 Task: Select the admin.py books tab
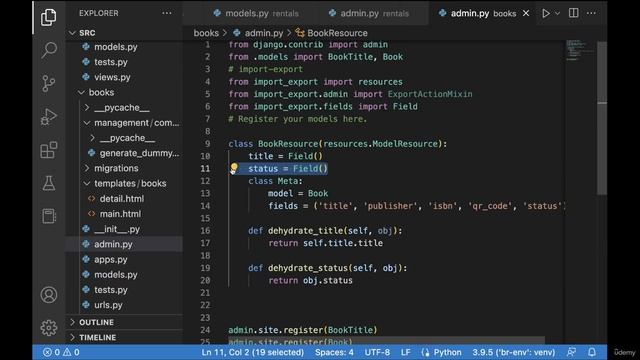(478, 13)
